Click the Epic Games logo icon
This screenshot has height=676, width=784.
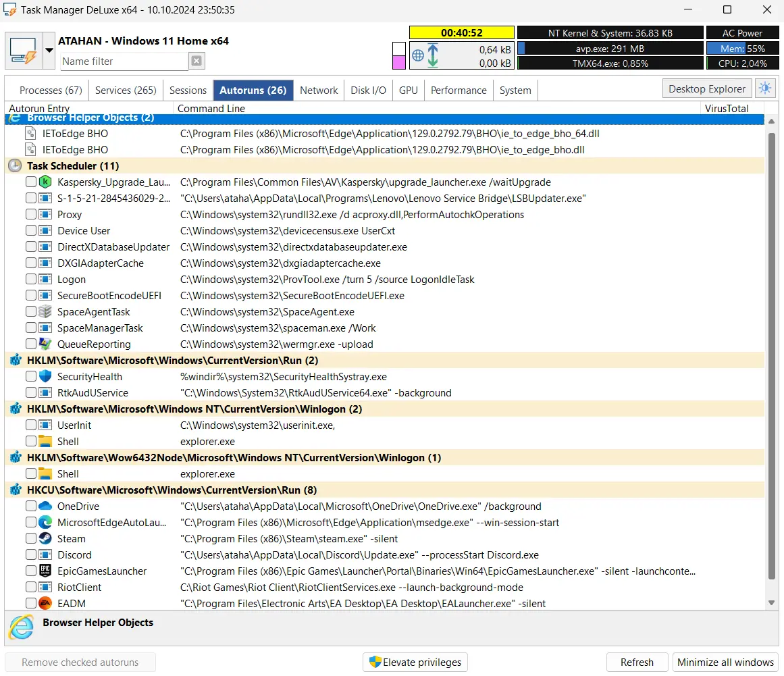point(45,571)
